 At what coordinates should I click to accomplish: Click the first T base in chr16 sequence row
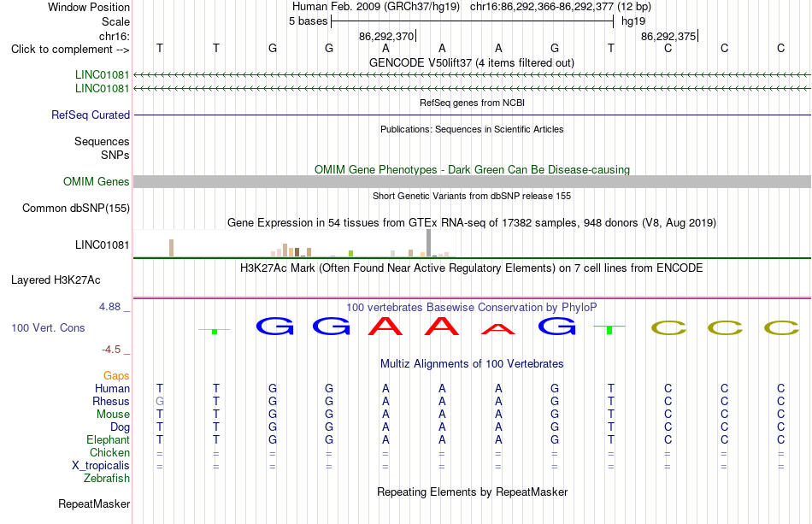pyautogui.click(x=160, y=48)
